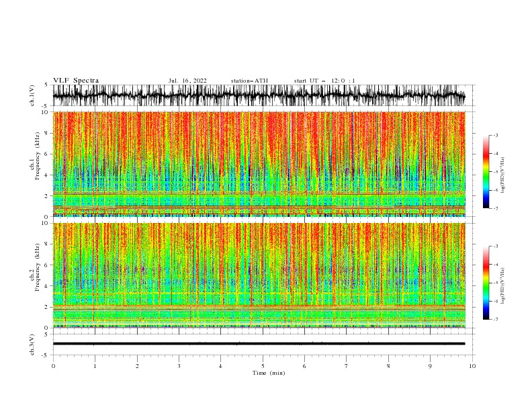Click the ch.2 frequency axis tick "2"
The height and width of the screenshot is (411, 532).
point(47,307)
